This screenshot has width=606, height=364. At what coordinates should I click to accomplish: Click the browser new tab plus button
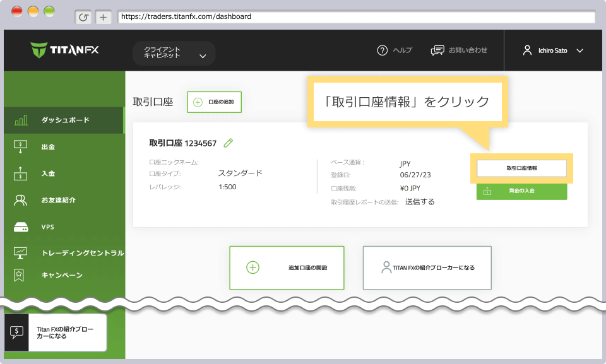(x=103, y=17)
